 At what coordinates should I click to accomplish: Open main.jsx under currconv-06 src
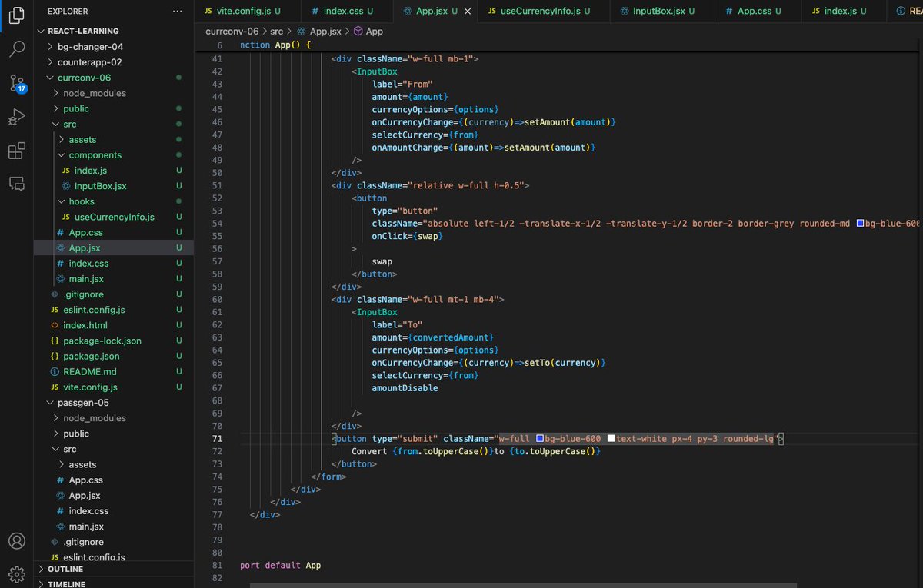[x=113, y=279]
